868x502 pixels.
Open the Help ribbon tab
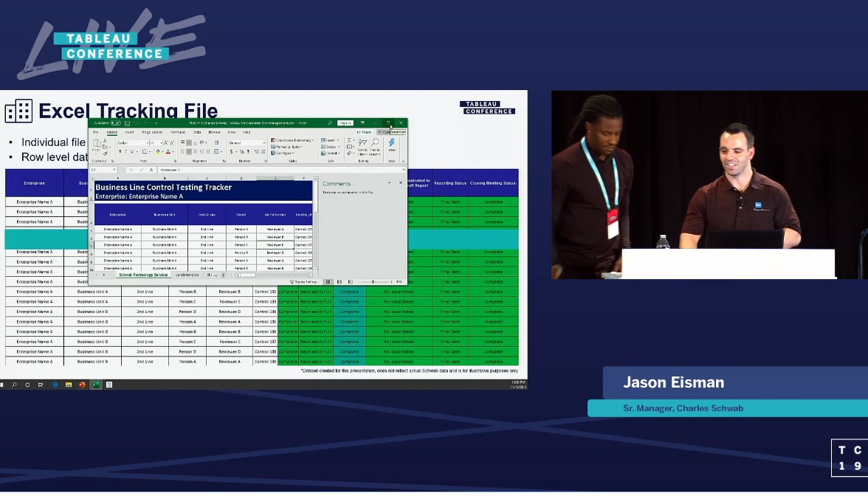tap(247, 132)
